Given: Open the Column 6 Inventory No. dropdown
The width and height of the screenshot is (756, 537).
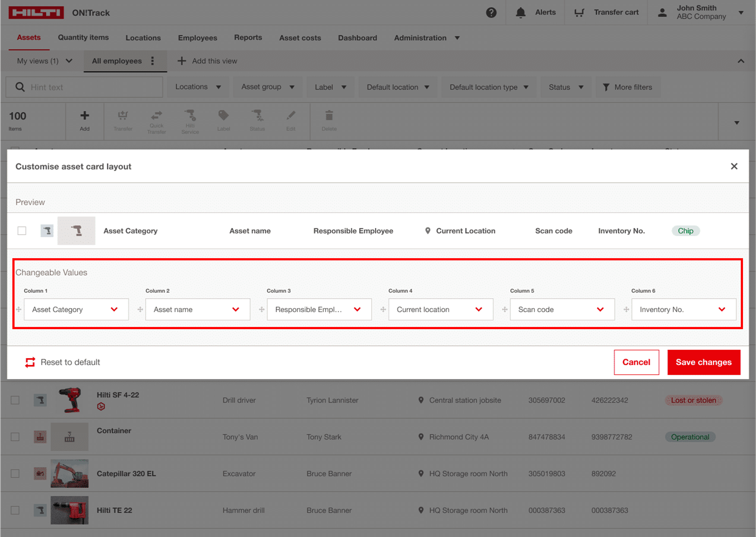Looking at the screenshot, I should pos(684,309).
